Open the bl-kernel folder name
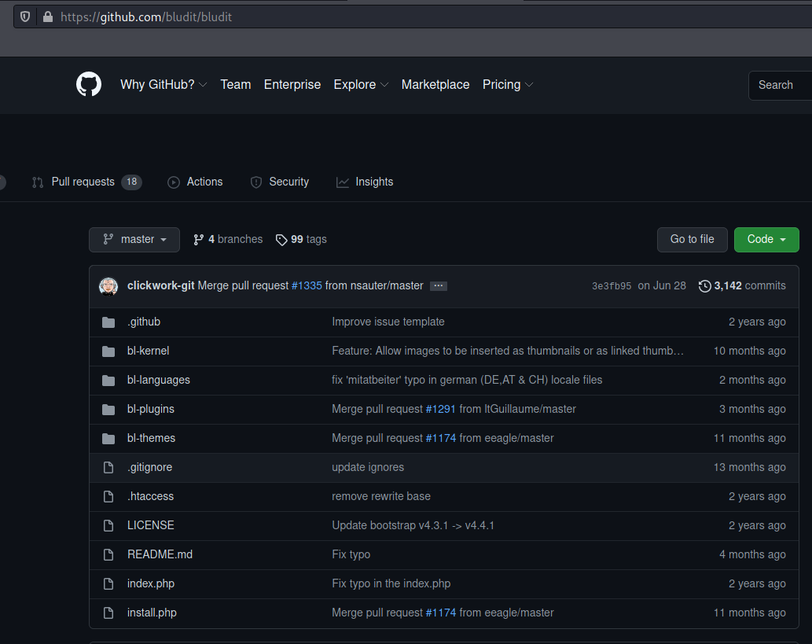Screen dimensions: 812x644 pyautogui.click(x=148, y=351)
